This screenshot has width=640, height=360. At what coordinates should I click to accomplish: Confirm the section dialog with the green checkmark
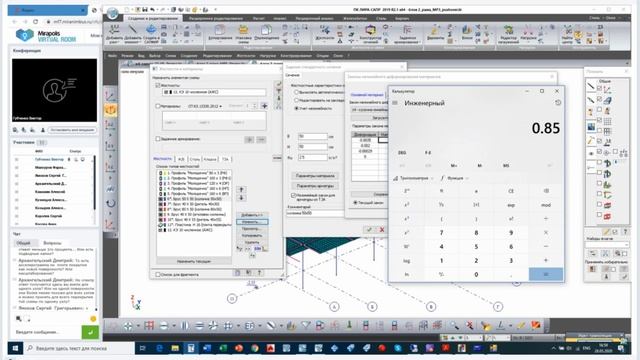coord(369,229)
